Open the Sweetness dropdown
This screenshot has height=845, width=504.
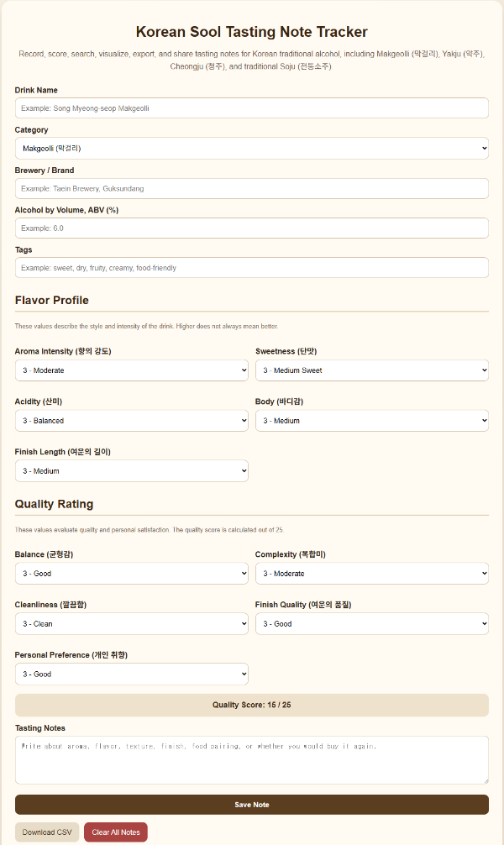(372, 370)
